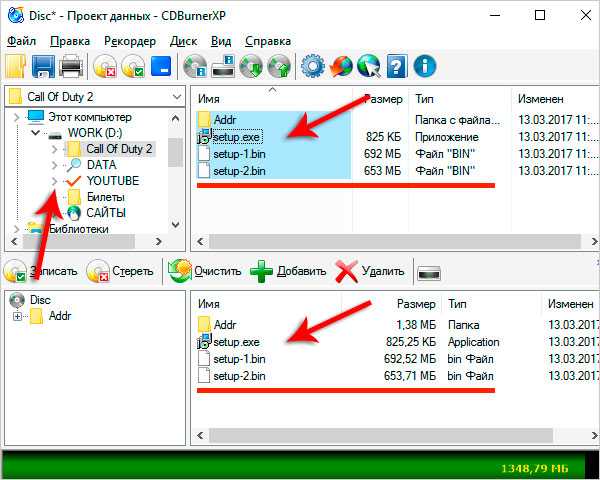The height and width of the screenshot is (480, 600).
Task: Open help with question mark icon
Action: coord(397,66)
